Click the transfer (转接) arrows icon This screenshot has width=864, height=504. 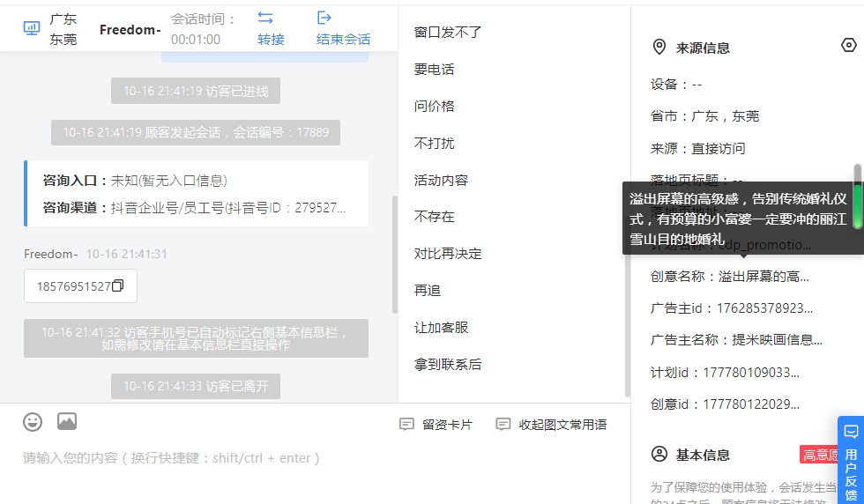coord(265,19)
